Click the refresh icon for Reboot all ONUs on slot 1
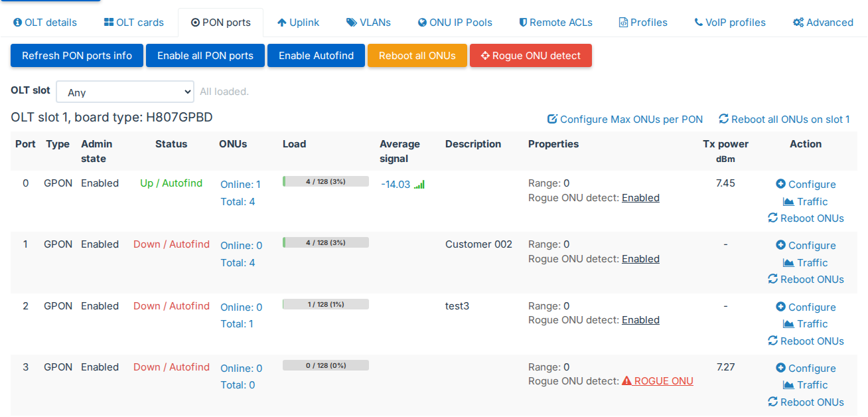The height and width of the screenshot is (417, 868). pyautogui.click(x=723, y=119)
